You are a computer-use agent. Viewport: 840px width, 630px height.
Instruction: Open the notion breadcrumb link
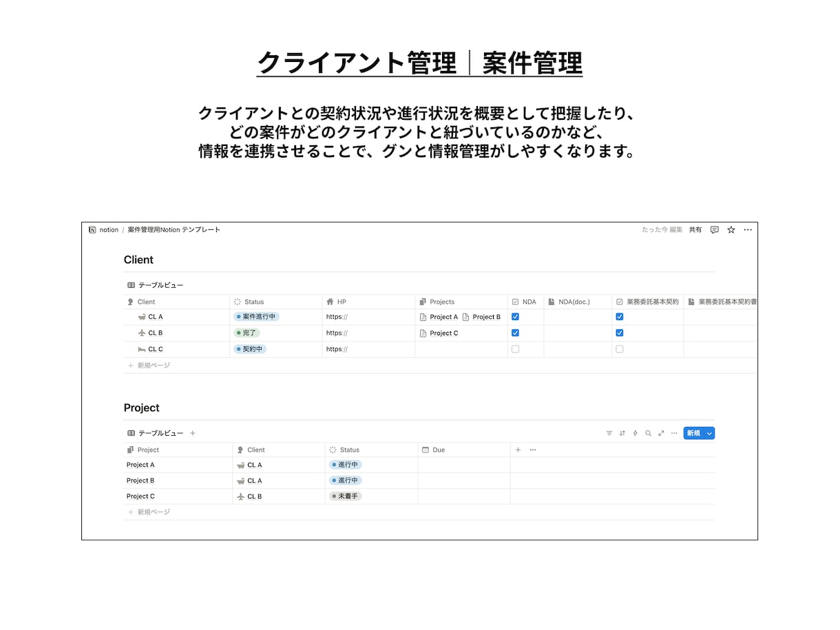[x=109, y=230]
